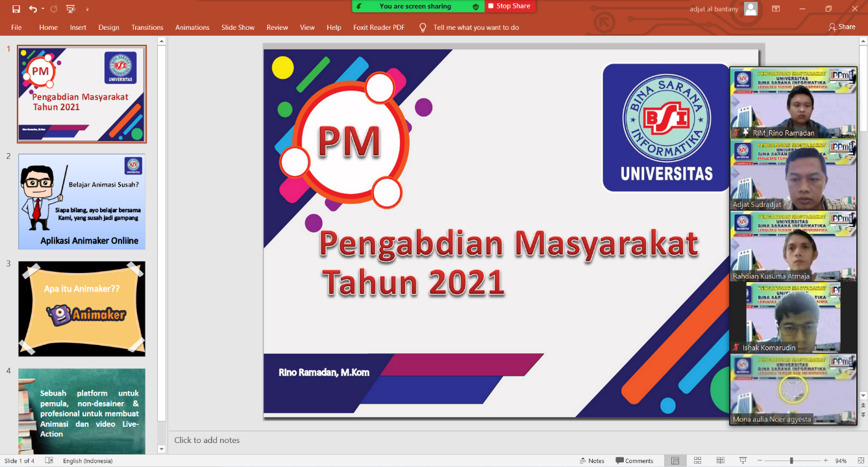This screenshot has height=467, width=868.
Task: Click the Rahdian Kusuma Atmaja video tile
Action: pos(793,246)
